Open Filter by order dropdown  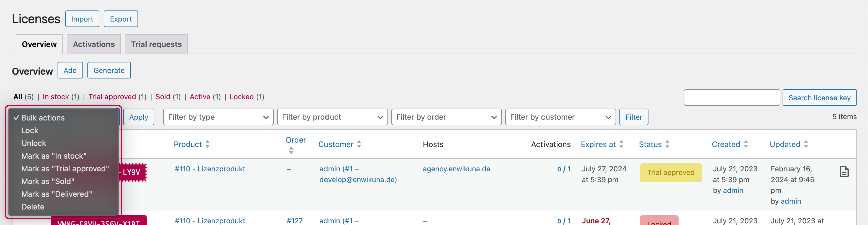click(446, 117)
